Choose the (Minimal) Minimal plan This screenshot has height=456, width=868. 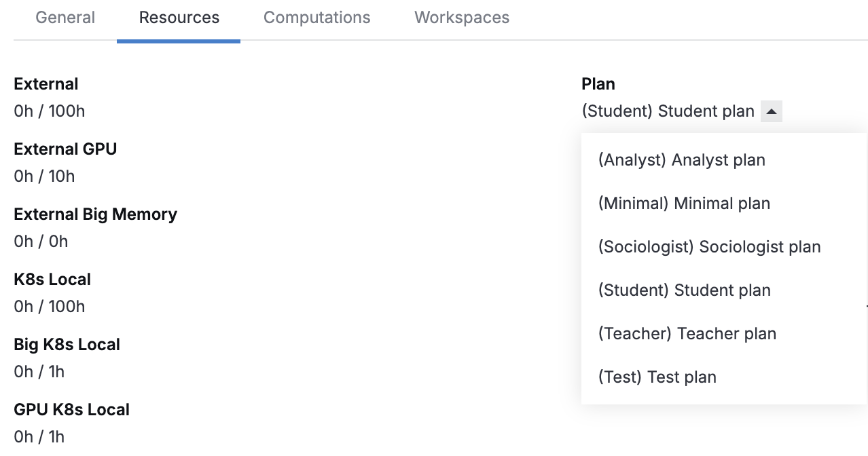(684, 203)
